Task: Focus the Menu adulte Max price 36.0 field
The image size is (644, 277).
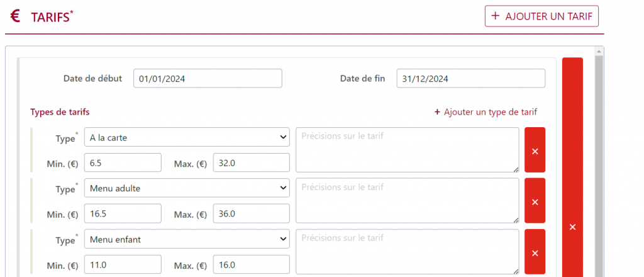Action: pos(252,213)
